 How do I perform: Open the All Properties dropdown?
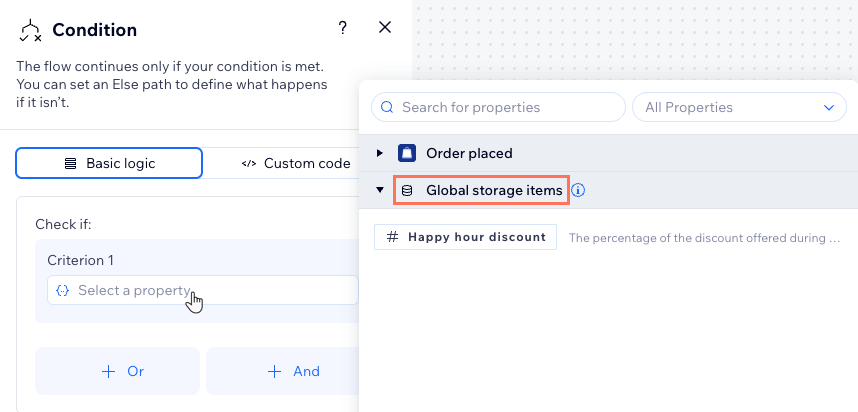[739, 107]
